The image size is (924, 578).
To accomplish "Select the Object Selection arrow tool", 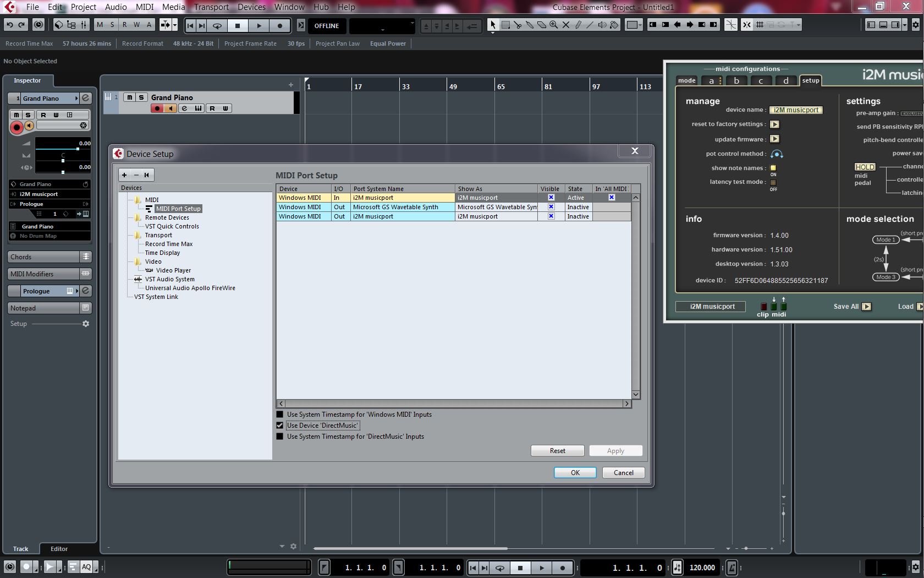I will coord(493,25).
